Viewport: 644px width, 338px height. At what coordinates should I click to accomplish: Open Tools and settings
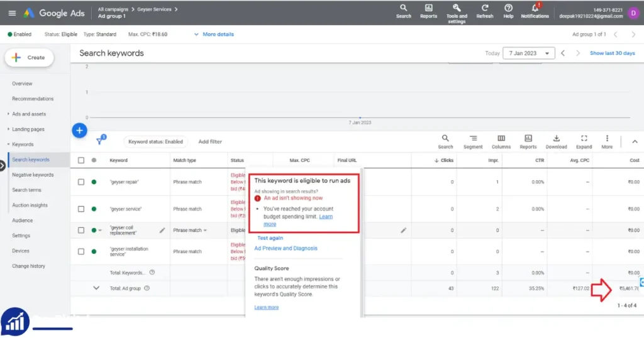click(x=457, y=13)
